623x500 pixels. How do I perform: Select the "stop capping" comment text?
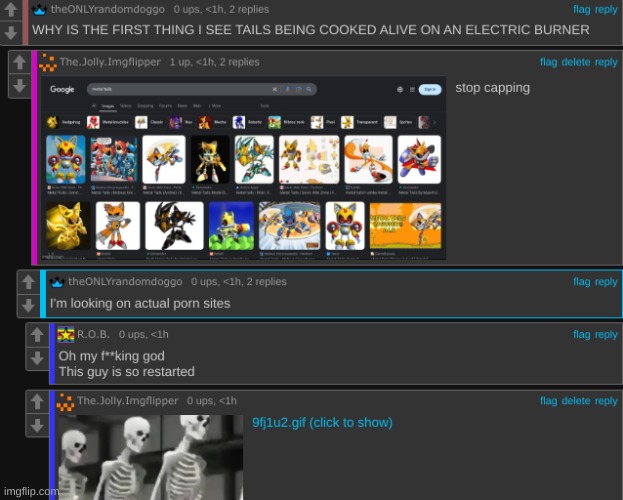click(x=492, y=88)
